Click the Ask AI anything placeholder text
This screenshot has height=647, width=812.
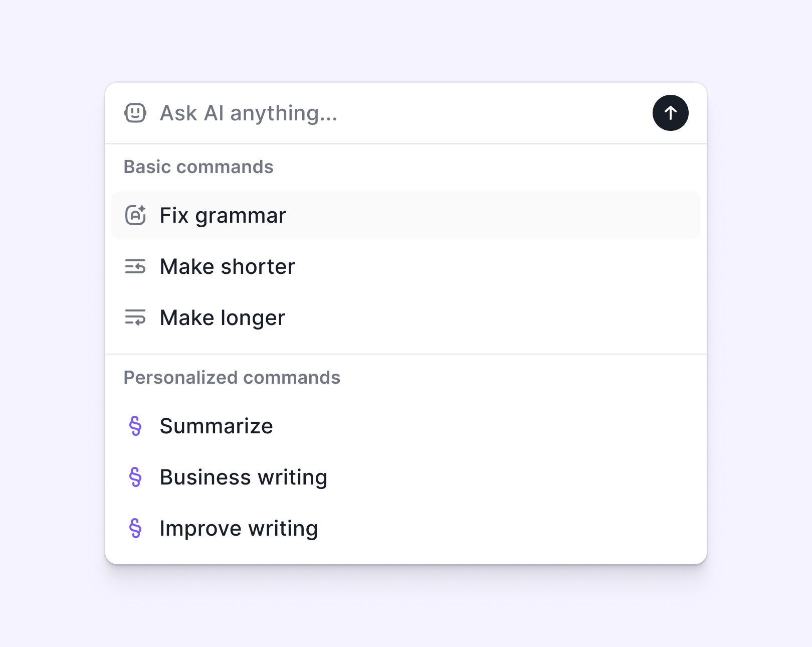tap(248, 113)
